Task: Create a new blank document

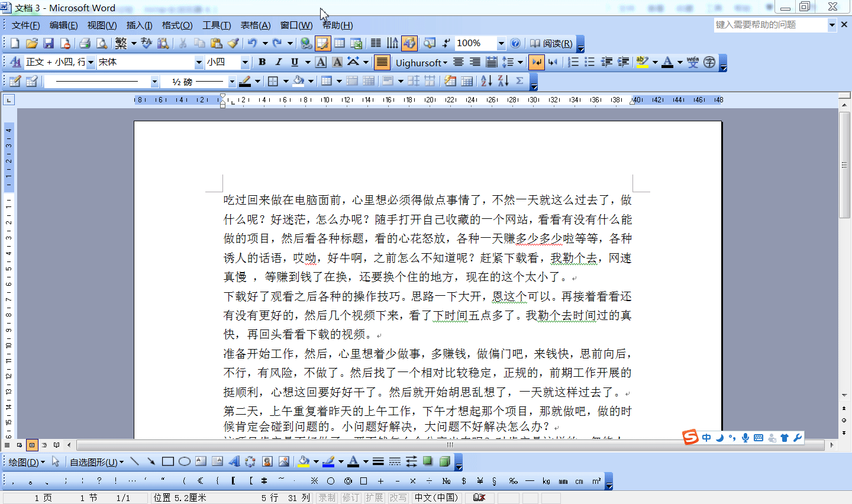Action: tap(15, 43)
